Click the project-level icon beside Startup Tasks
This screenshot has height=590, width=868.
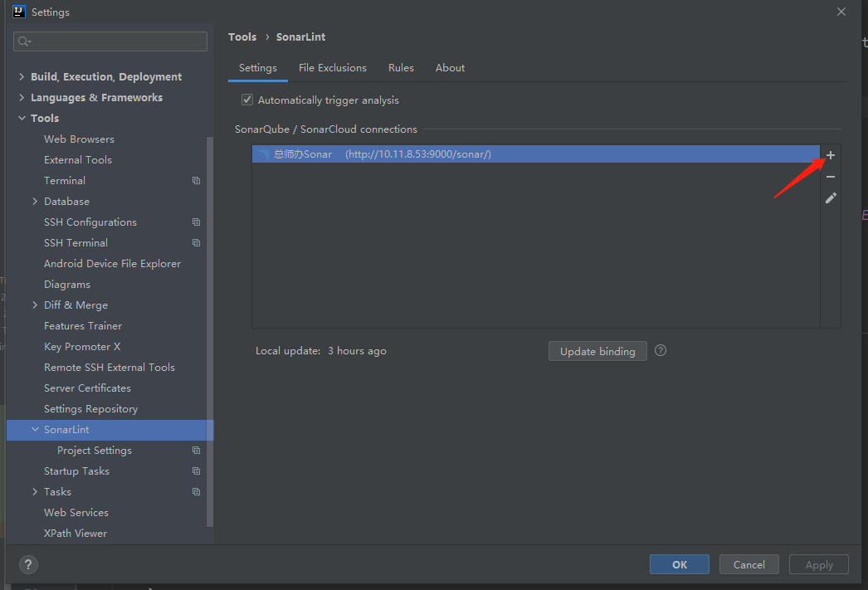196,471
